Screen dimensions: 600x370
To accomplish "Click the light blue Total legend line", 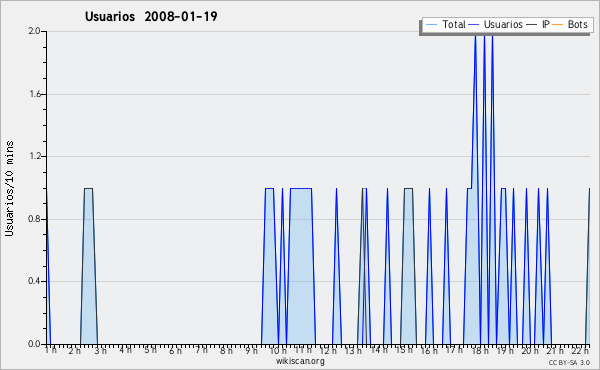I will point(431,25).
